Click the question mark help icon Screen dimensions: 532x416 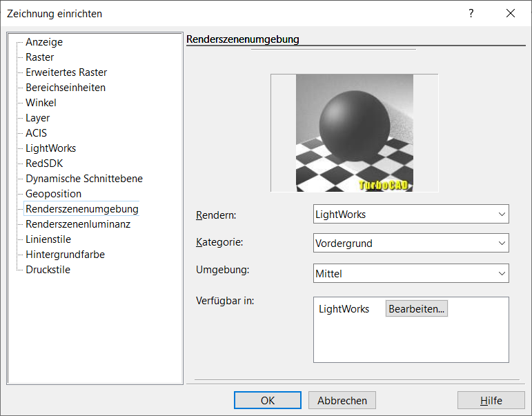471,14
